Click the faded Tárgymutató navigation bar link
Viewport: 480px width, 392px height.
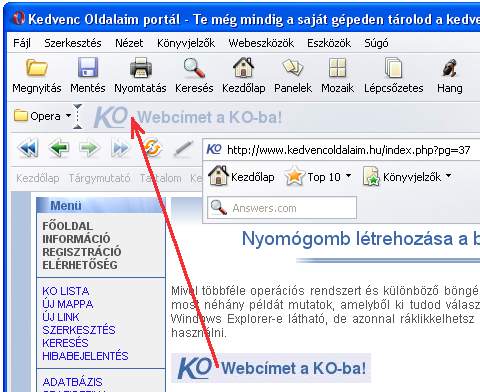(x=99, y=178)
